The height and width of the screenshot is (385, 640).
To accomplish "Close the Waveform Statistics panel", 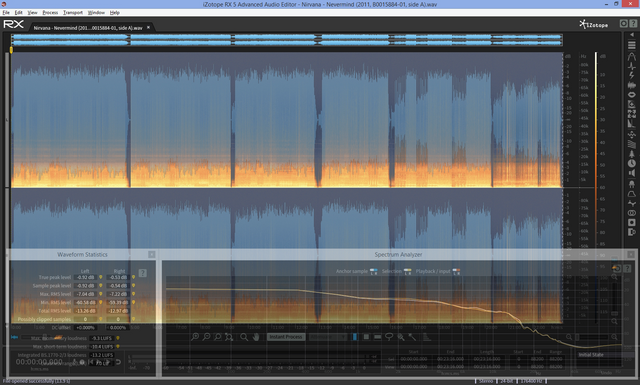I will tap(151, 254).
